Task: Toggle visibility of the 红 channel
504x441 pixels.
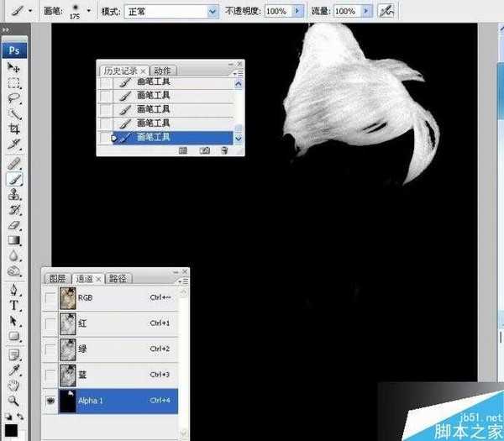Action: pyautogui.click(x=50, y=323)
